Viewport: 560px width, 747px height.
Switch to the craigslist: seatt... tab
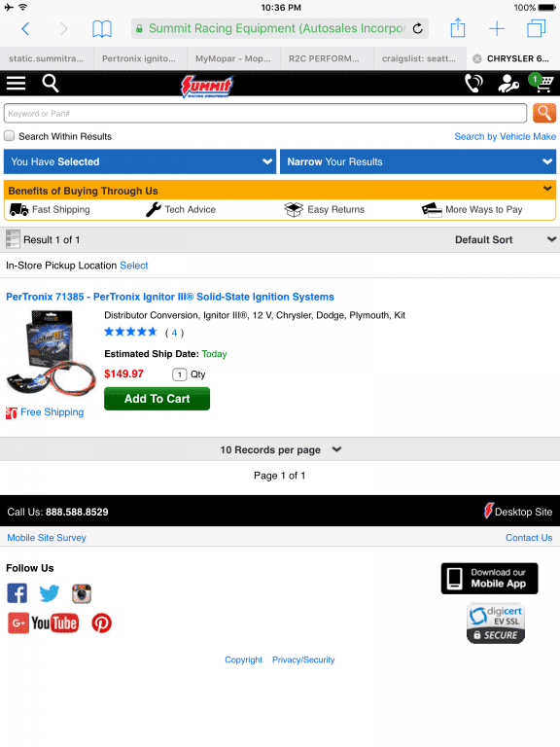[420, 58]
